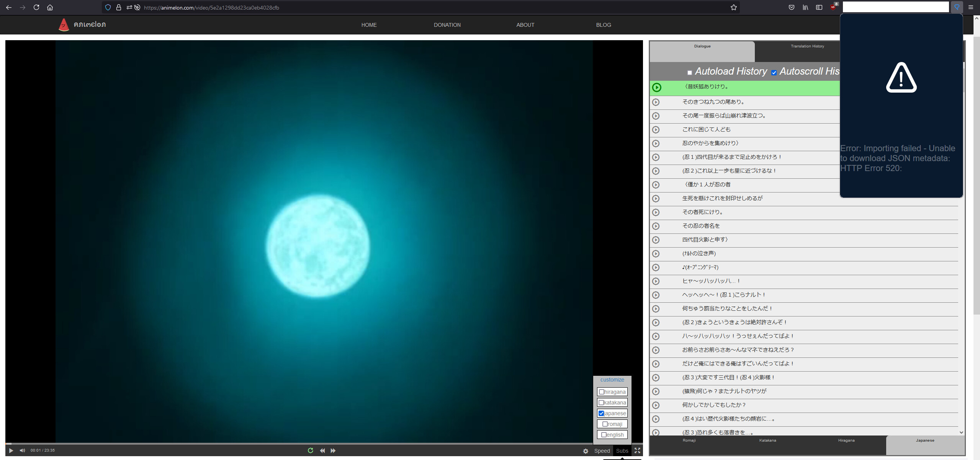980x460 pixels.
Task: Enable the english subtitle checkbox
Action: (604, 435)
